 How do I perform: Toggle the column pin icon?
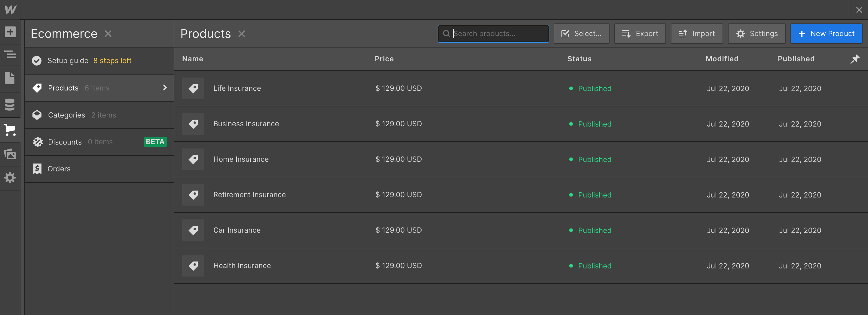tap(855, 59)
